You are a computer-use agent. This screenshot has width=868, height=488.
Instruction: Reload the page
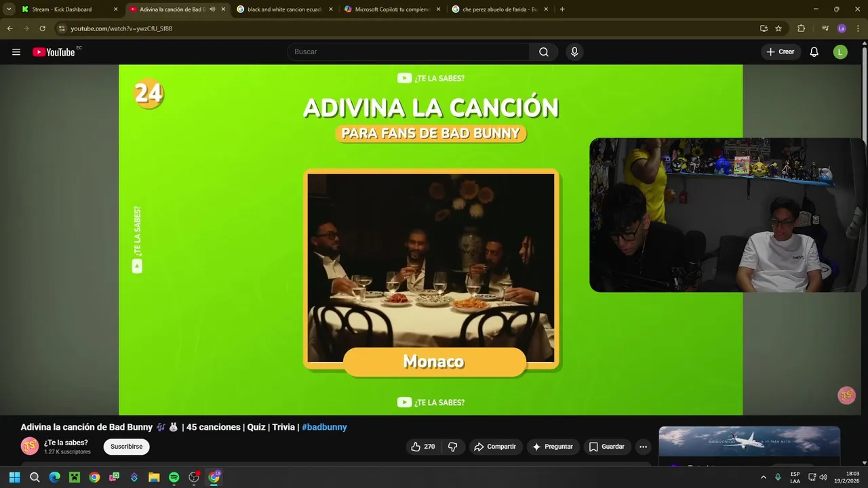coord(42,28)
